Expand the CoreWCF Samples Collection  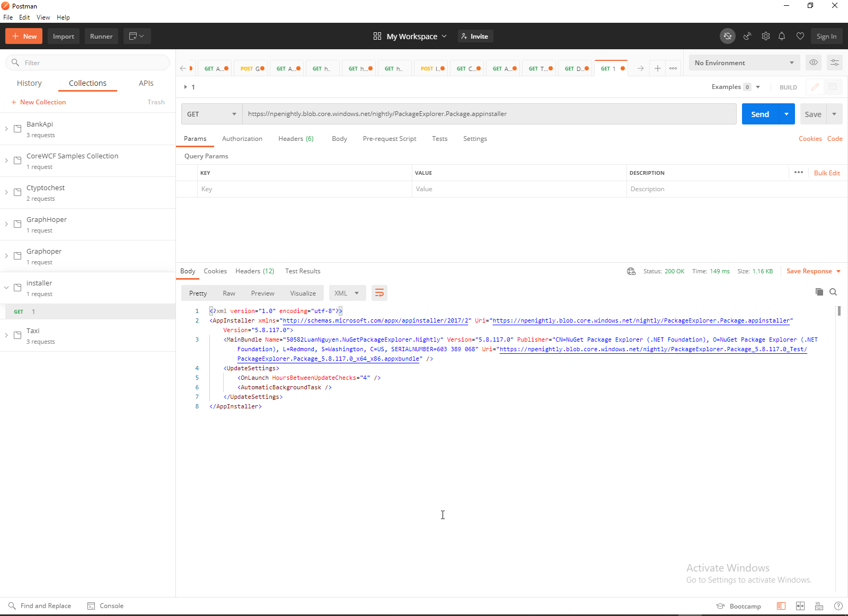tap(6, 160)
